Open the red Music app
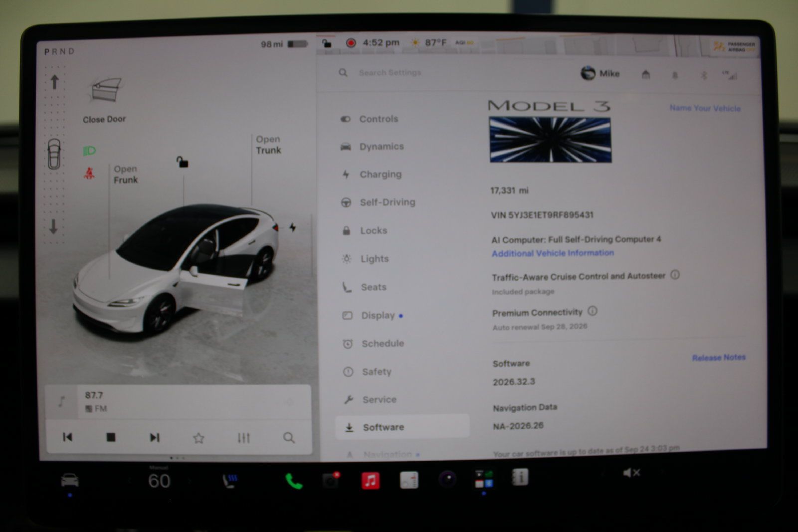798x532 pixels. [370, 481]
